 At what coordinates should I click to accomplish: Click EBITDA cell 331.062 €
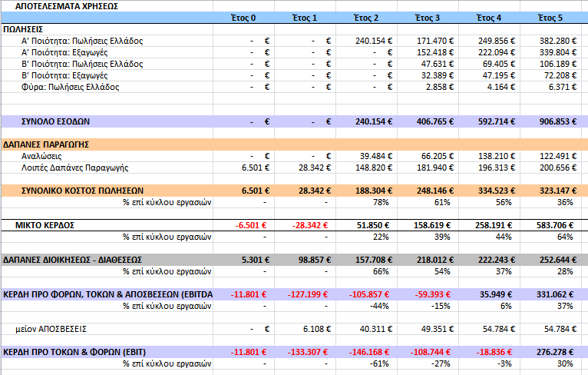tap(555, 294)
